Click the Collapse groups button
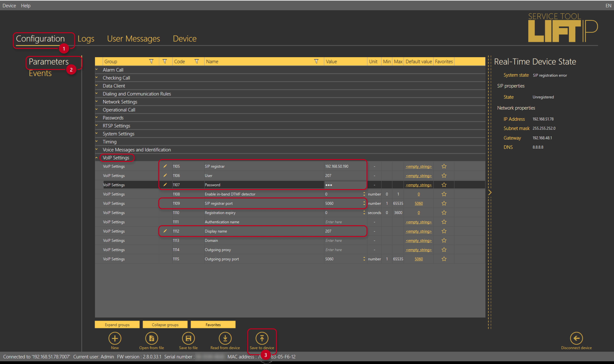The height and width of the screenshot is (364, 614). click(165, 325)
